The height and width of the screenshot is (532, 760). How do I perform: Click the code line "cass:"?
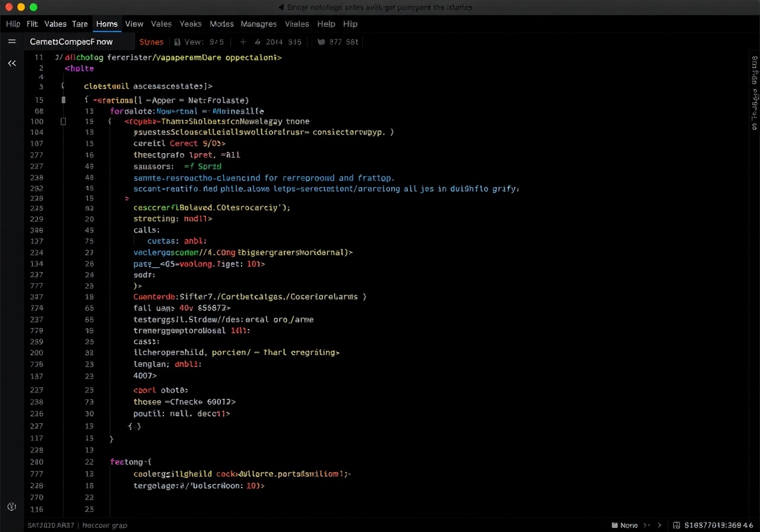coord(147,341)
